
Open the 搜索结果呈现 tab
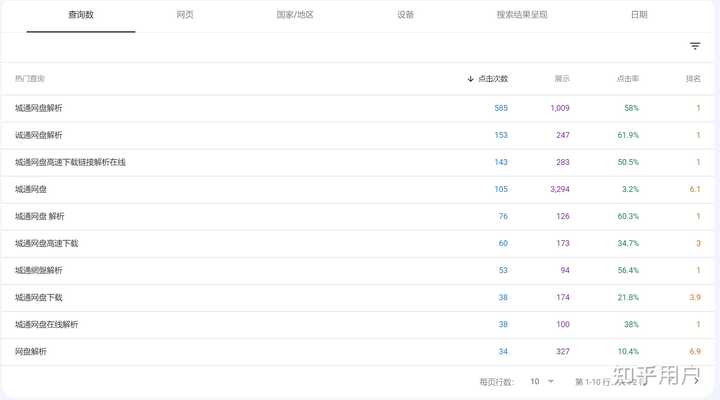(x=522, y=15)
